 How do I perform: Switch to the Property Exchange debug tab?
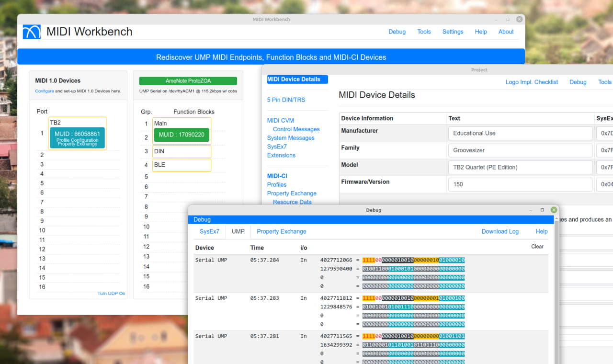pyautogui.click(x=281, y=231)
